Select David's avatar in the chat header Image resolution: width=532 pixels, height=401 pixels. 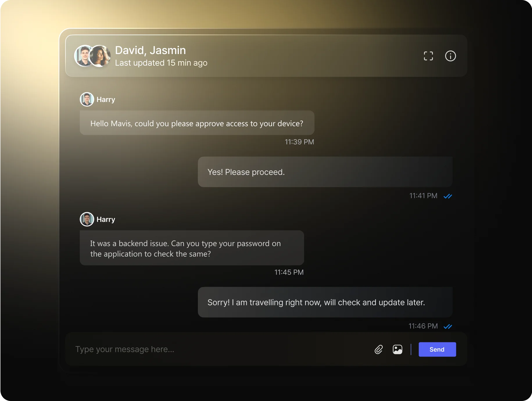click(x=84, y=56)
